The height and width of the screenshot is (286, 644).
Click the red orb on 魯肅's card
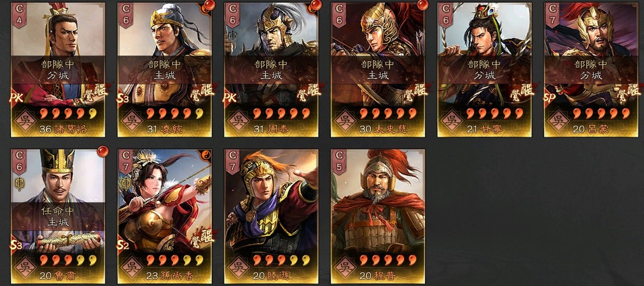102,151
